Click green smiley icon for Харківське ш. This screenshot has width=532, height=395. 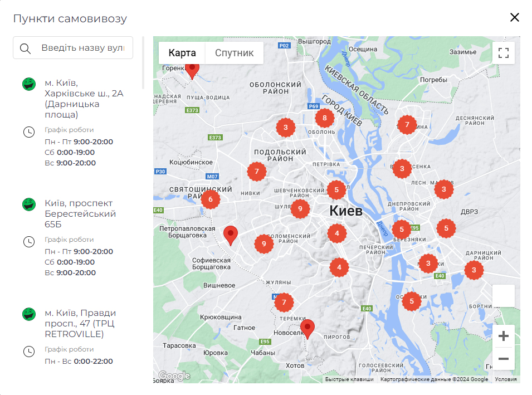[x=29, y=84]
